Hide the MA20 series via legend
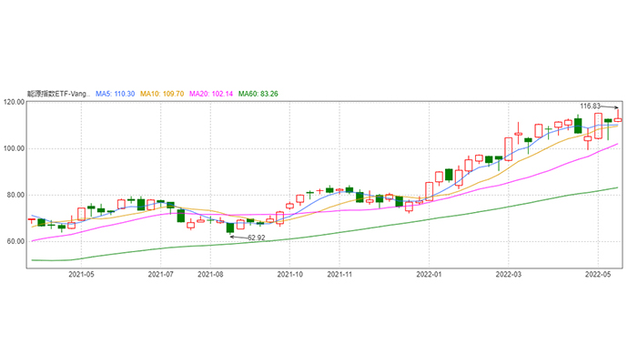This screenshot has height=364, width=628. click(213, 94)
